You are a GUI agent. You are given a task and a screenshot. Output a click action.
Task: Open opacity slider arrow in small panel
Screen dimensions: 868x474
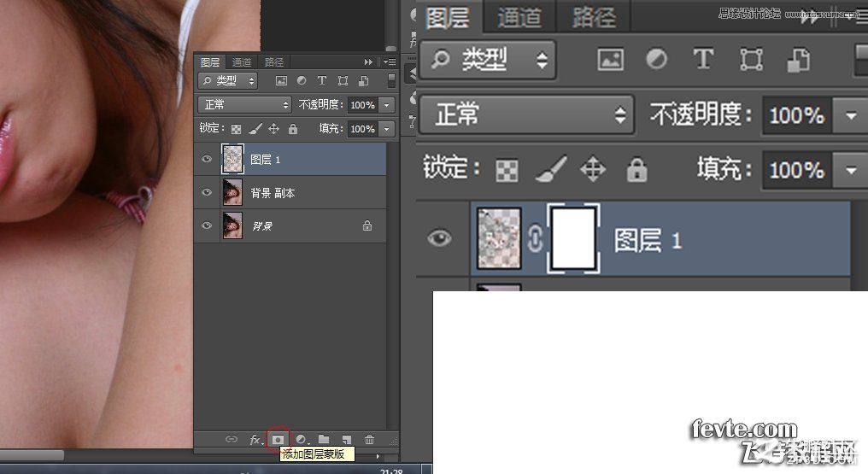pyautogui.click(x=386, y=104)
